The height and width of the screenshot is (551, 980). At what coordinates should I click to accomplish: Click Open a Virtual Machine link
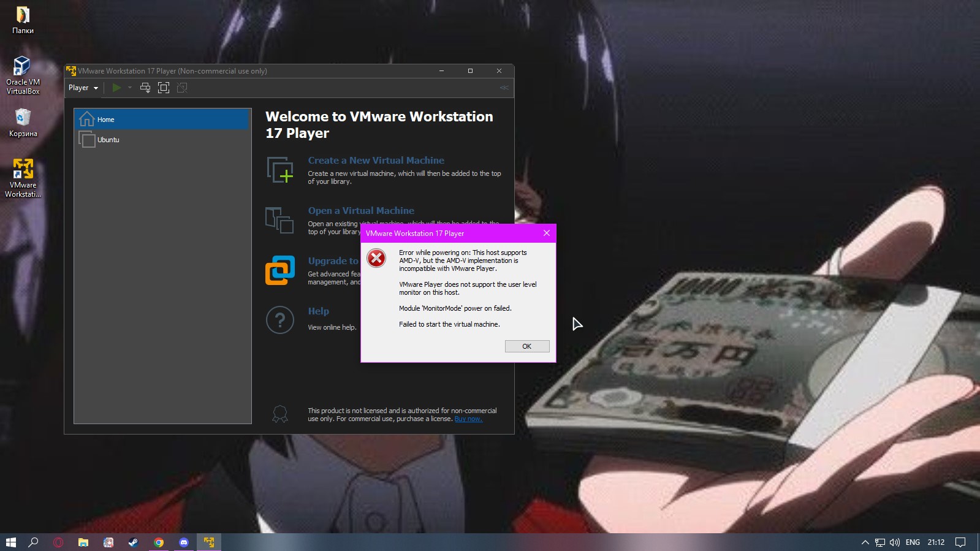click(361, 210)
